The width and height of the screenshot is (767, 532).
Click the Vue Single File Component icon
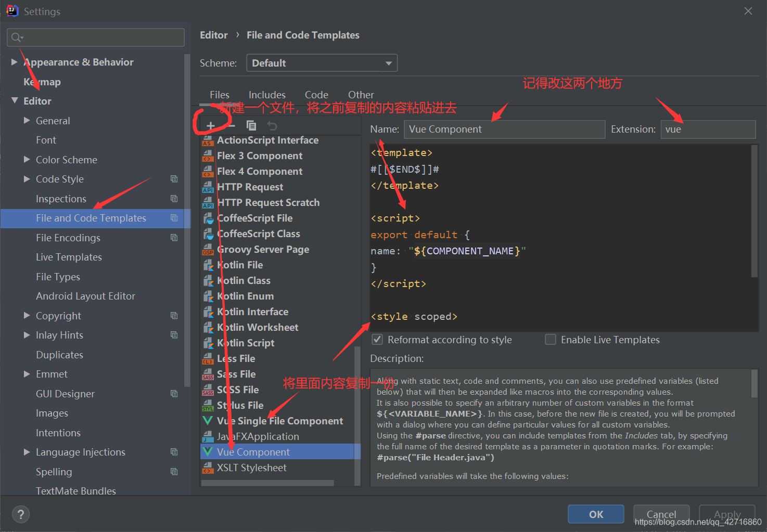[x=208, y=421]
